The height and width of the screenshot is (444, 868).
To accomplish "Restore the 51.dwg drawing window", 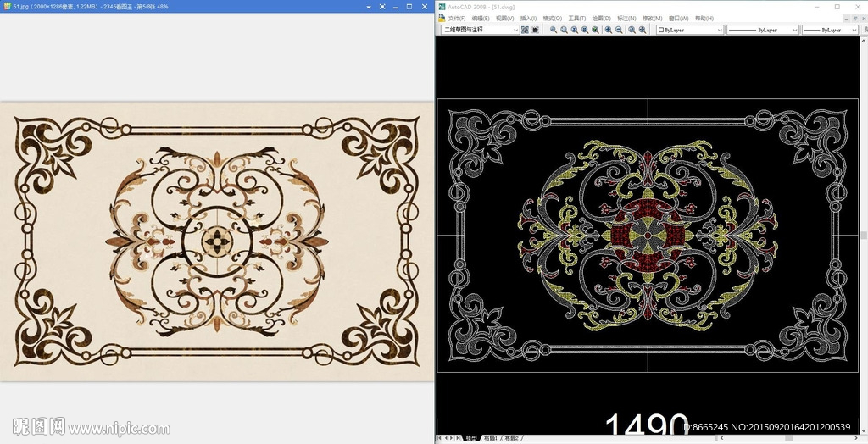I will pos(854,19).
